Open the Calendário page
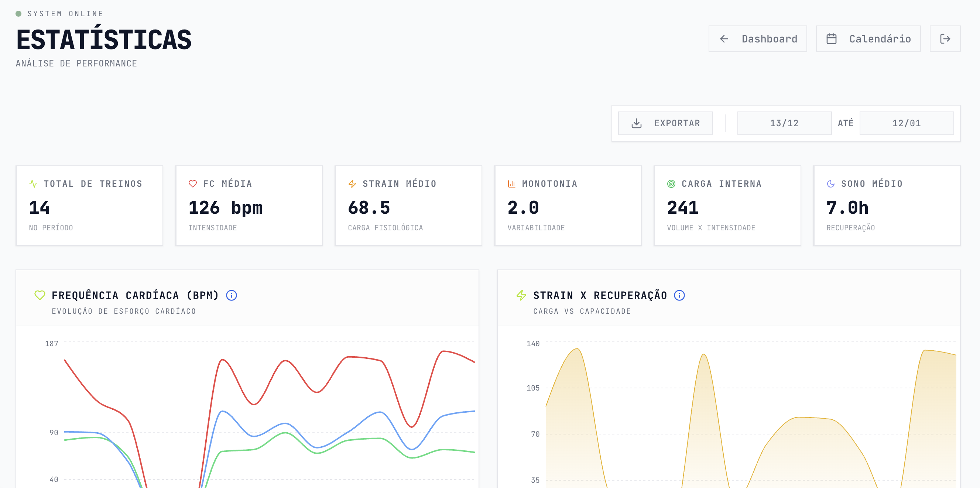This screenshot has height=488, width=980. (868, 39)
